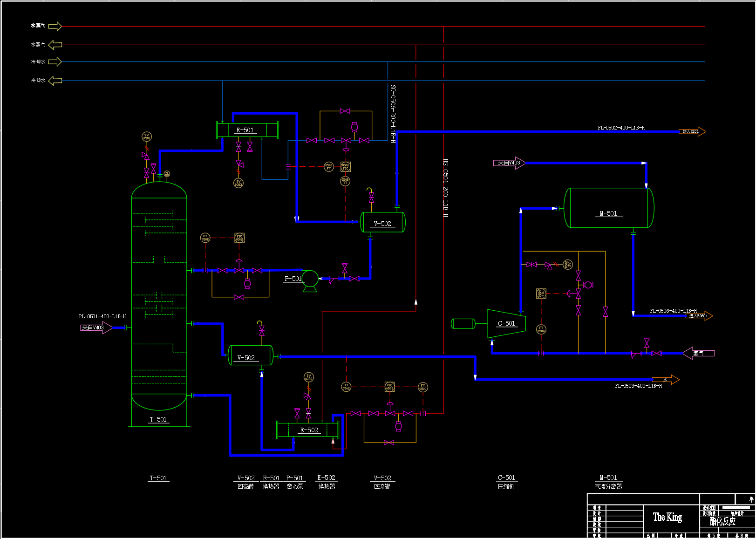756x539 pixels.
Task: Select the 气液分离器 legend text
Action: 608,486
